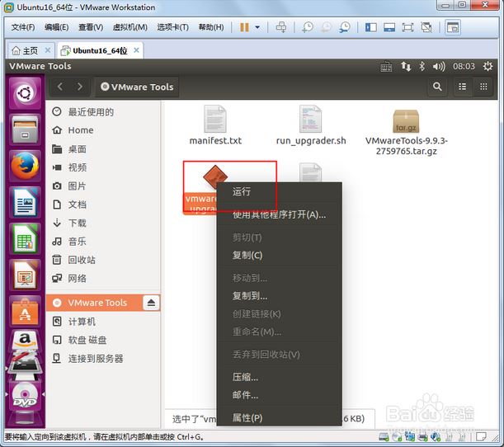The image size is (504, 447).
Task: Open LibreOffice Writer from the launcher
Action: pos(25,202)
